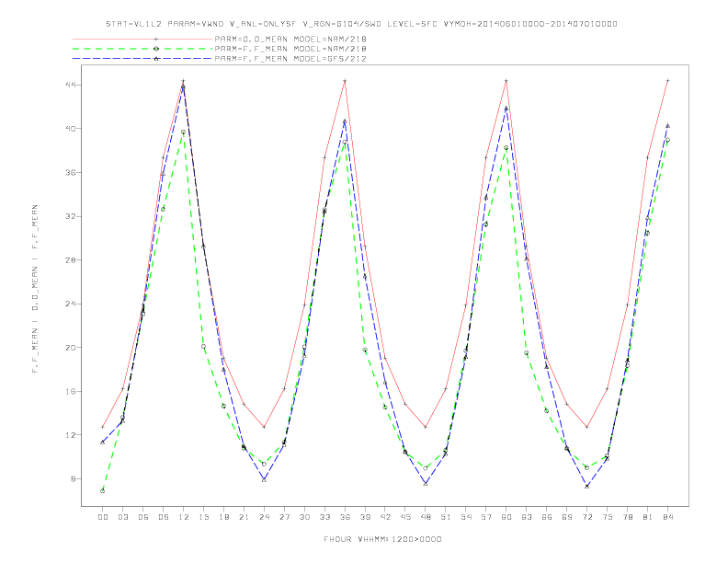Click the y-axis tick label 44
This screenshot has width=728, height=563.
pos(71,85)
